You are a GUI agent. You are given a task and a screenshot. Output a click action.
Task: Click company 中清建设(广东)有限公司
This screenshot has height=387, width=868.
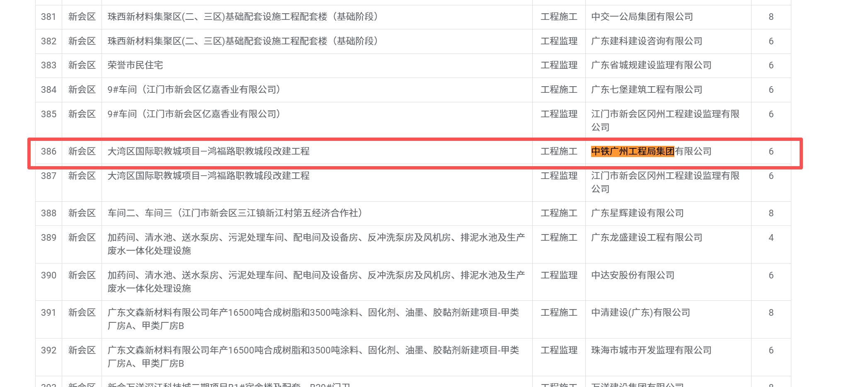click(x=640, y=313)
